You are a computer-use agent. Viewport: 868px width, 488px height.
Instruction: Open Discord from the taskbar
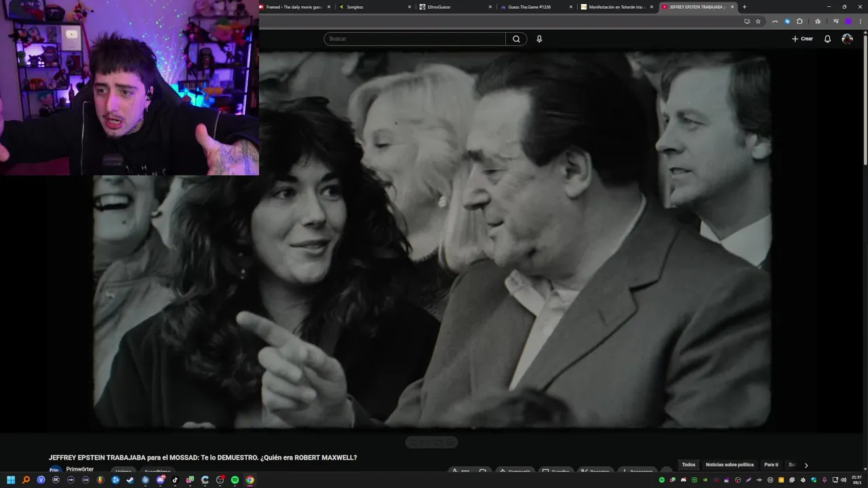161,480
